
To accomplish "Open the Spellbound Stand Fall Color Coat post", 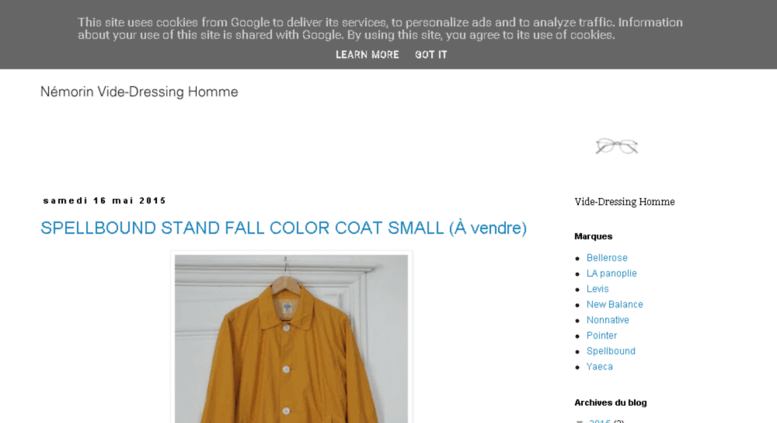I will click(x=283, y=228).
